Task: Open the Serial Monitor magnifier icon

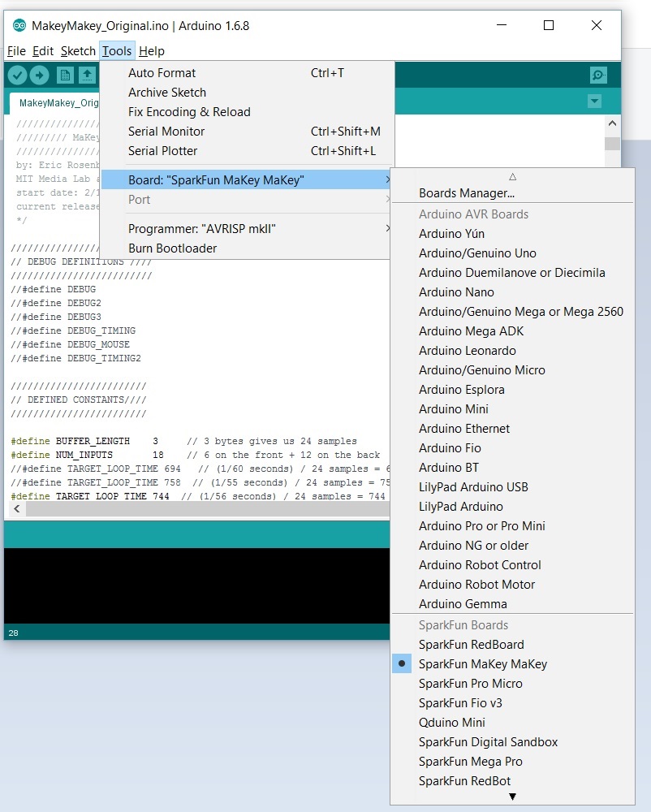Action: (x=598, y=75)
